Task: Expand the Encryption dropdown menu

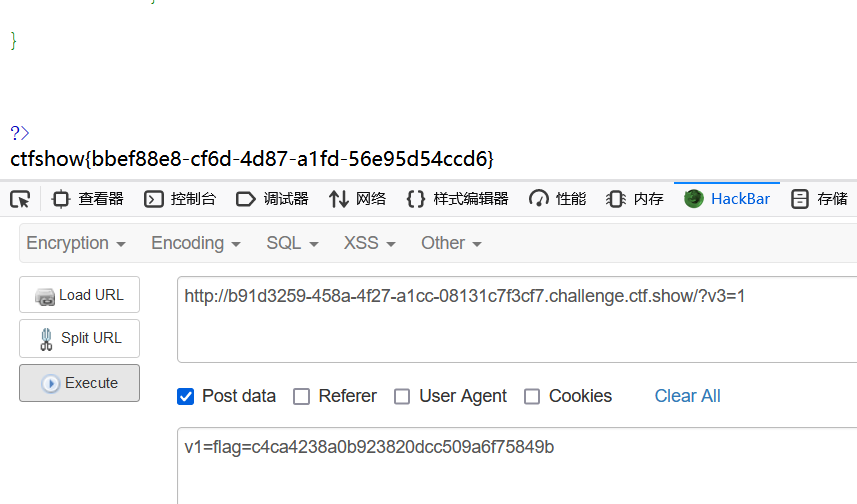Action: 76,243
